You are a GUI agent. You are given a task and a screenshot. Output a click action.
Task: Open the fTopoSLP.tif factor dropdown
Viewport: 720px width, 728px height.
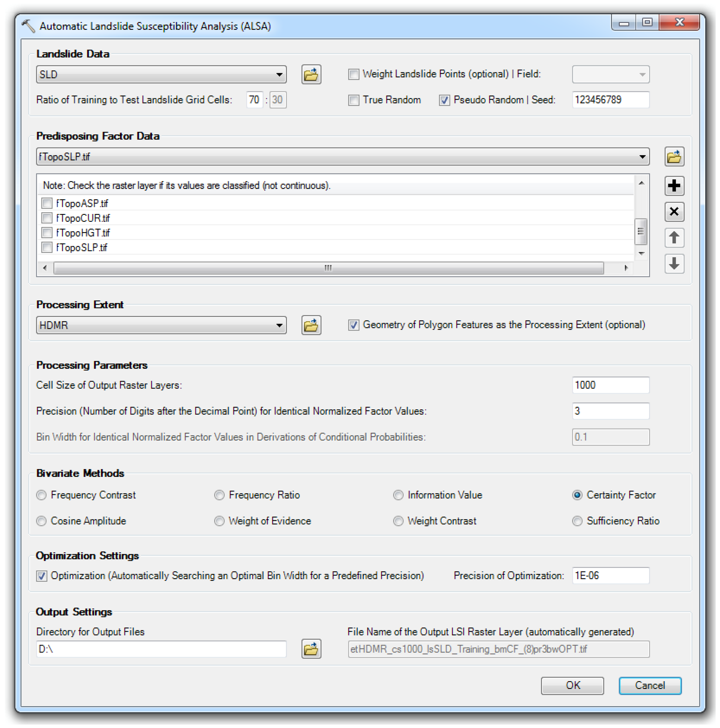642,157
